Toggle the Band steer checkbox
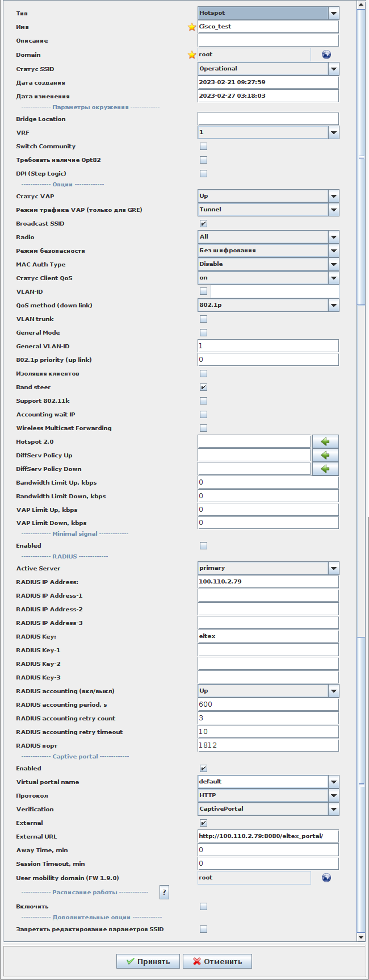 tap(203, 387)
